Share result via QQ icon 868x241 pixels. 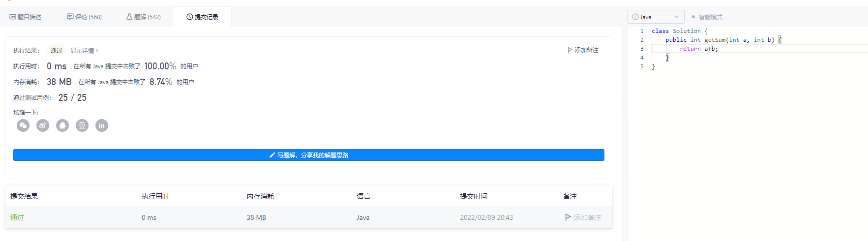pyautogui.click(x=62, y=125)
